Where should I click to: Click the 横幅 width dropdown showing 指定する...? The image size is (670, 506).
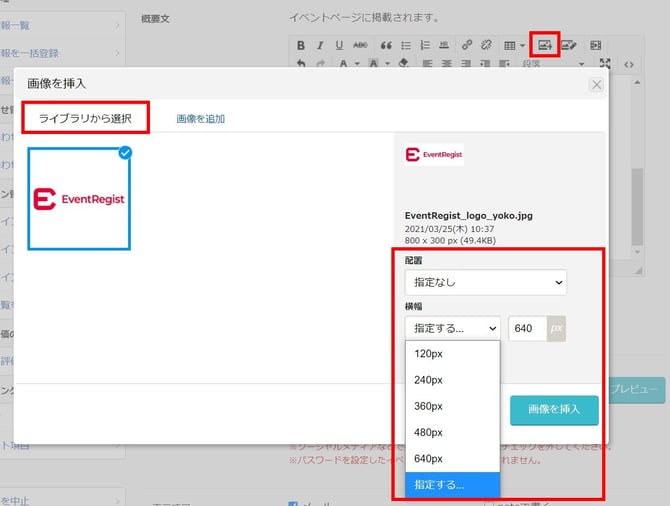(x=452, y=328)
